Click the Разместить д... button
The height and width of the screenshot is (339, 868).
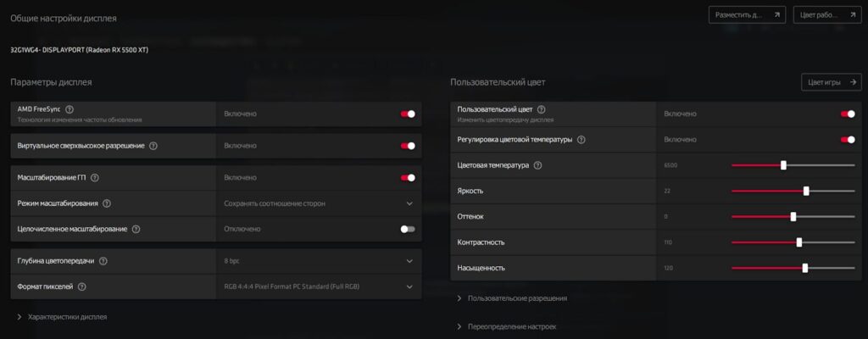[x=747, y=15]
